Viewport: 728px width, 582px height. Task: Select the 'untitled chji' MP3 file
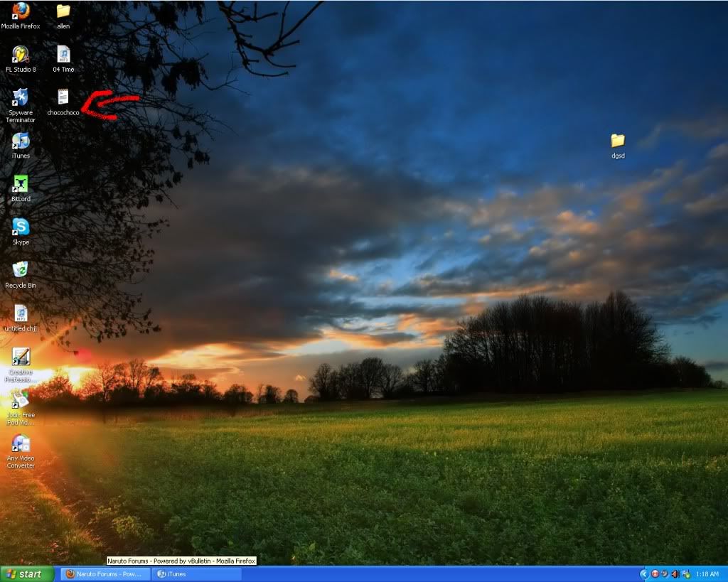21,313
